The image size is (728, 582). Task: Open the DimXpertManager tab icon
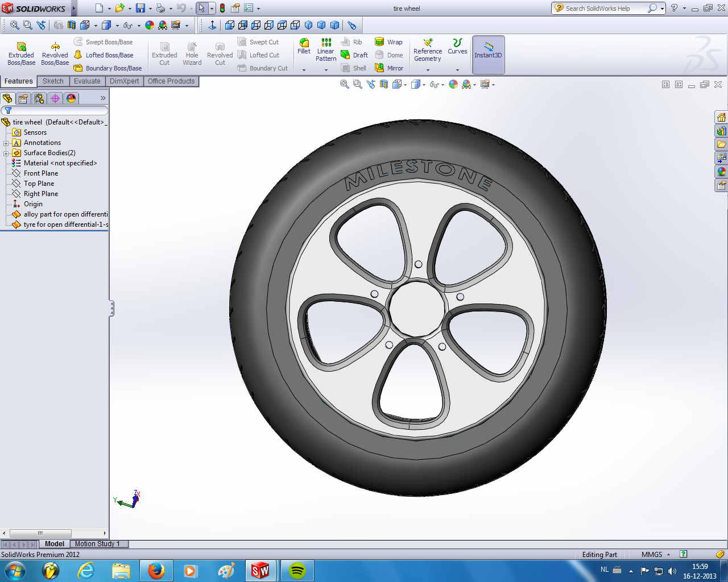click(55, 98)
